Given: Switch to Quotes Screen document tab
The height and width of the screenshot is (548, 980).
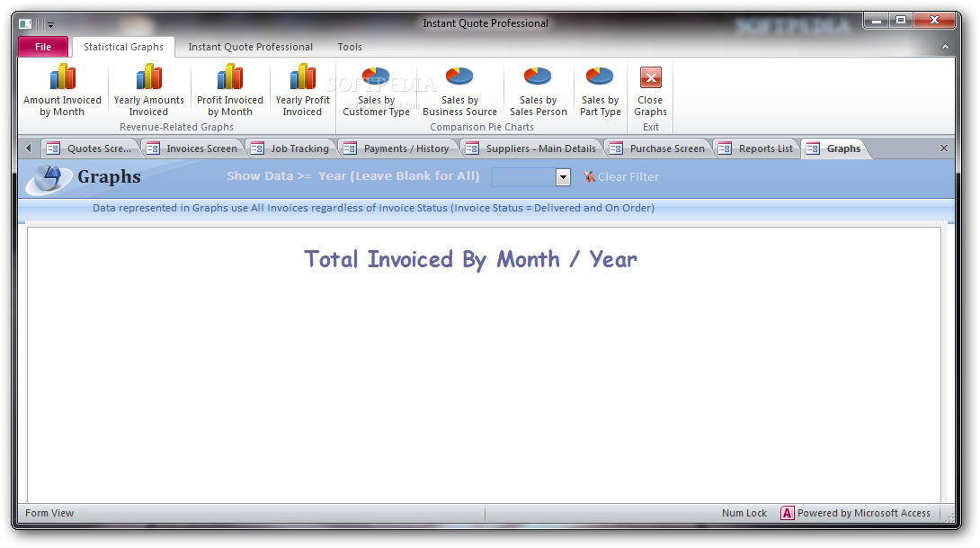Looking at the screenshot, I should click(x=91, y=148).
